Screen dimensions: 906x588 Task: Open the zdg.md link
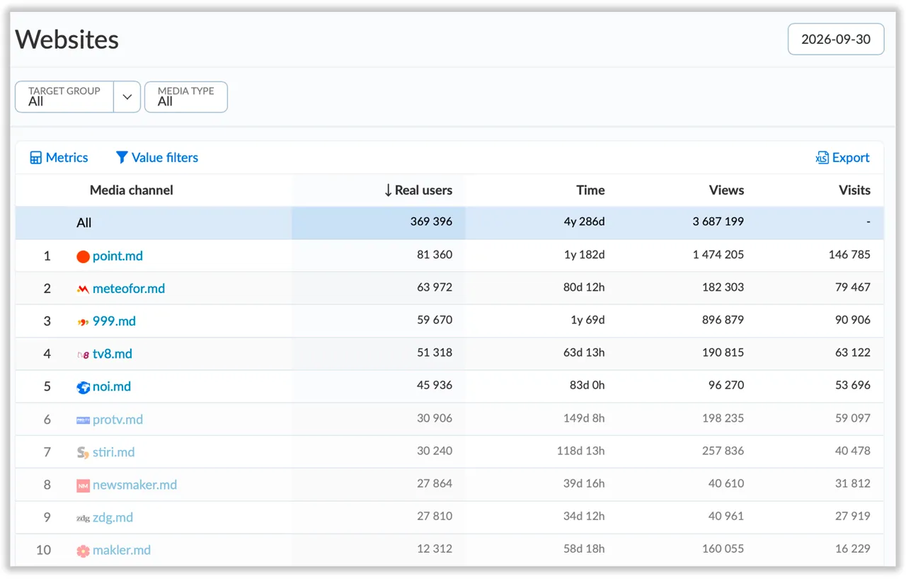click(113, 517)
